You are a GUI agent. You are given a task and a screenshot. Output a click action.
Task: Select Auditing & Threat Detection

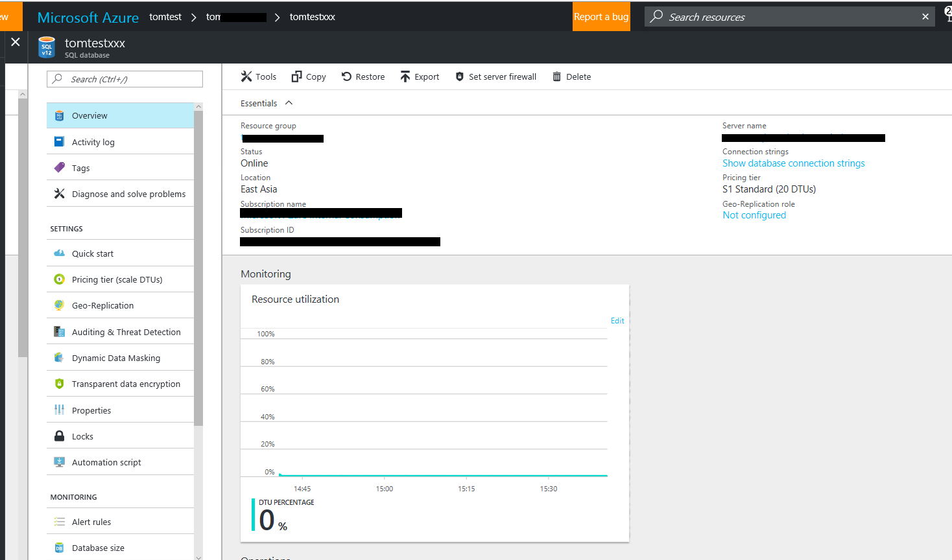point(120,332)
